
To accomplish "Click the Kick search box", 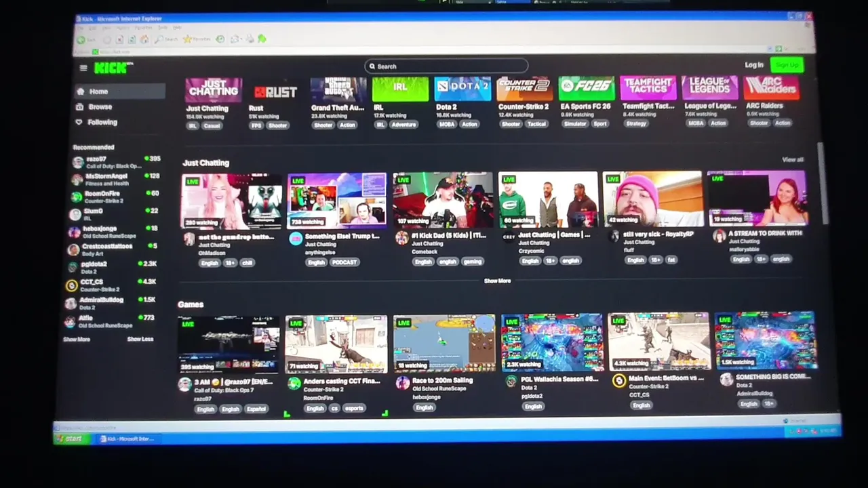I will tap(446, 66).
